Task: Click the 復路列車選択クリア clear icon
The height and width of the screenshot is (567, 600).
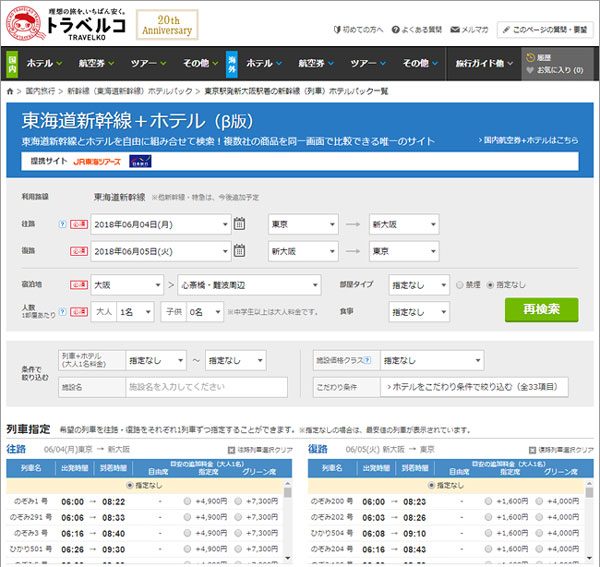Action: tap(532, 450)
